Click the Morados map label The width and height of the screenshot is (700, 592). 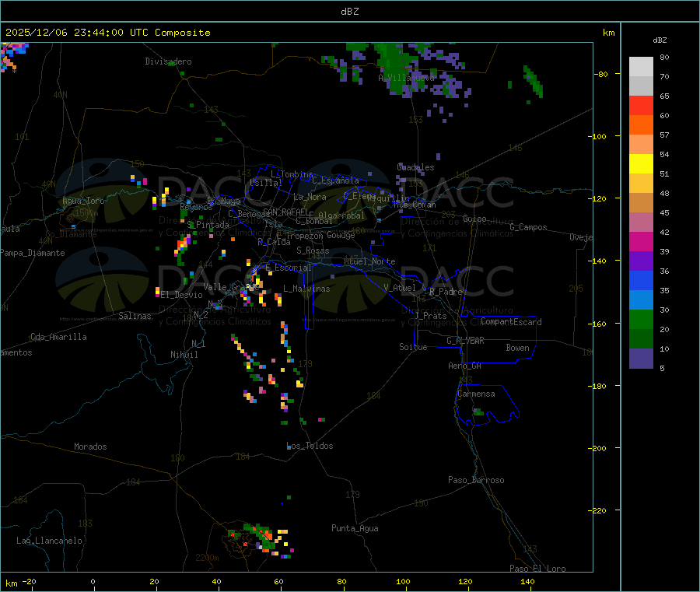90,447
